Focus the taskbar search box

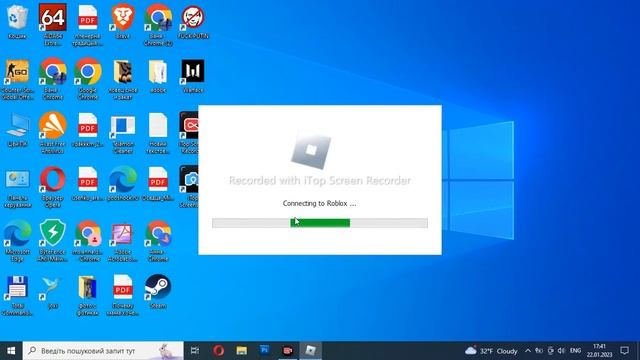[x=103, y=351]
